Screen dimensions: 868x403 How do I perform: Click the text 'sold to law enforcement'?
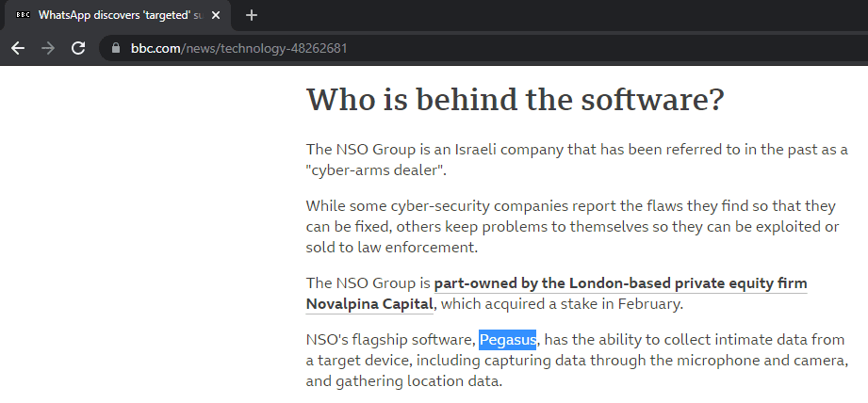(392, 248)
